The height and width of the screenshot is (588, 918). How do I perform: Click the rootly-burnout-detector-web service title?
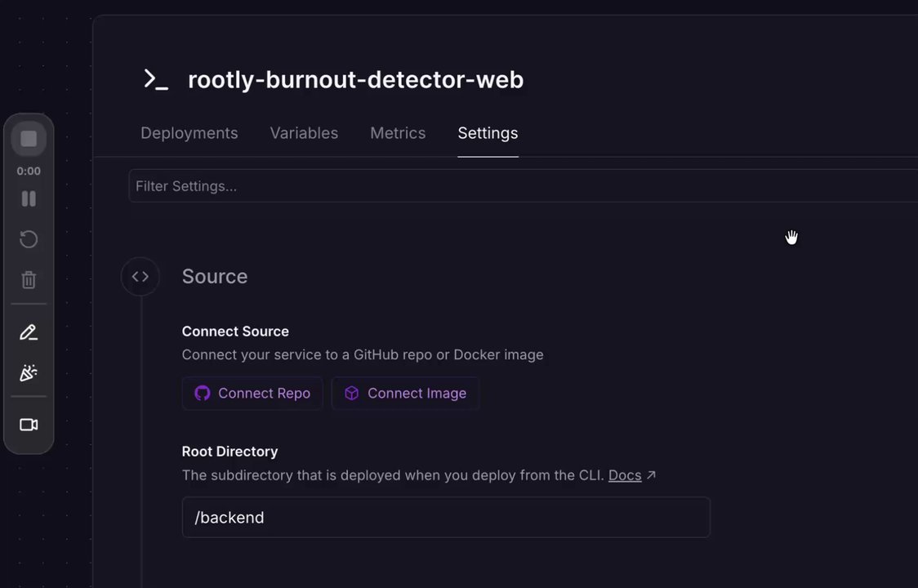355,80
